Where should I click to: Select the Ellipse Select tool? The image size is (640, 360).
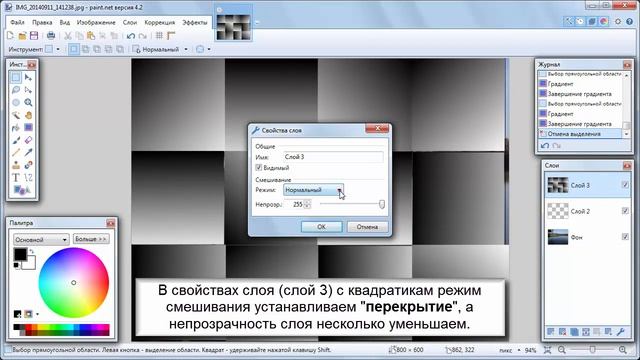[16, 102]
